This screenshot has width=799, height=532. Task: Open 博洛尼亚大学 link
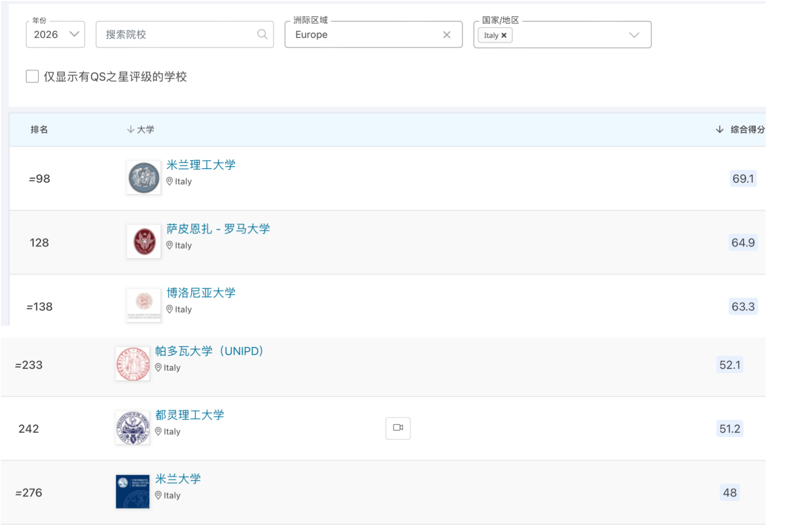(x=201, y=293)
